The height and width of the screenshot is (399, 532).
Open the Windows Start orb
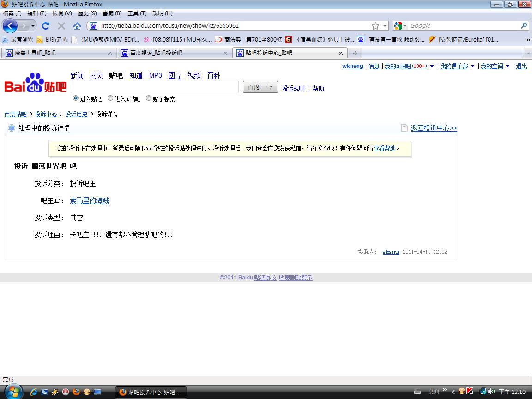click(x=13, y=392)
